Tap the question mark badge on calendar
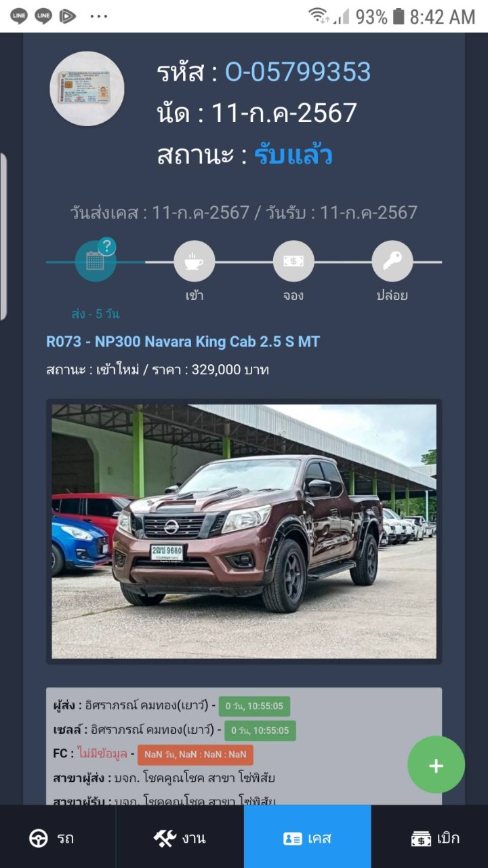The image size is (488, 868). pos(106,246)
